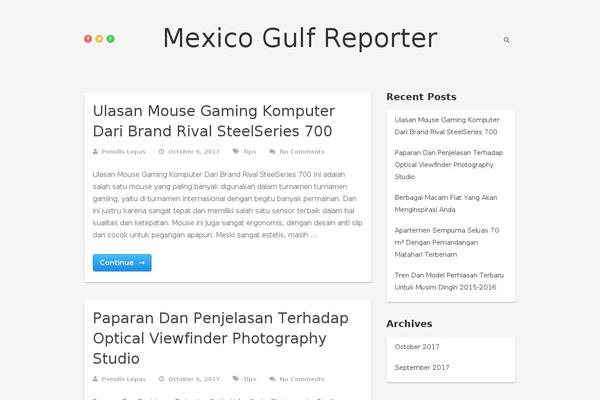
Task: Click the Recent Posts sidebar heading
Action: tap(421, 97)
